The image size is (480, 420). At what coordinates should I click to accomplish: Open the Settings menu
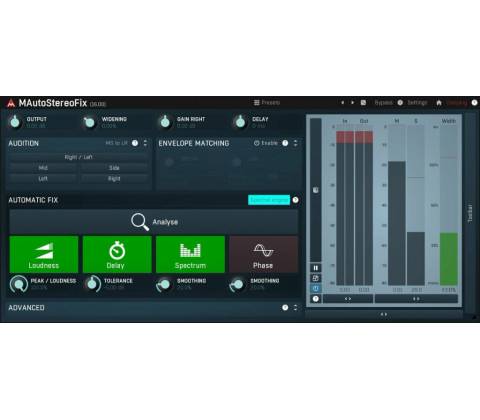pyautogui.click(x=417, y=103)
